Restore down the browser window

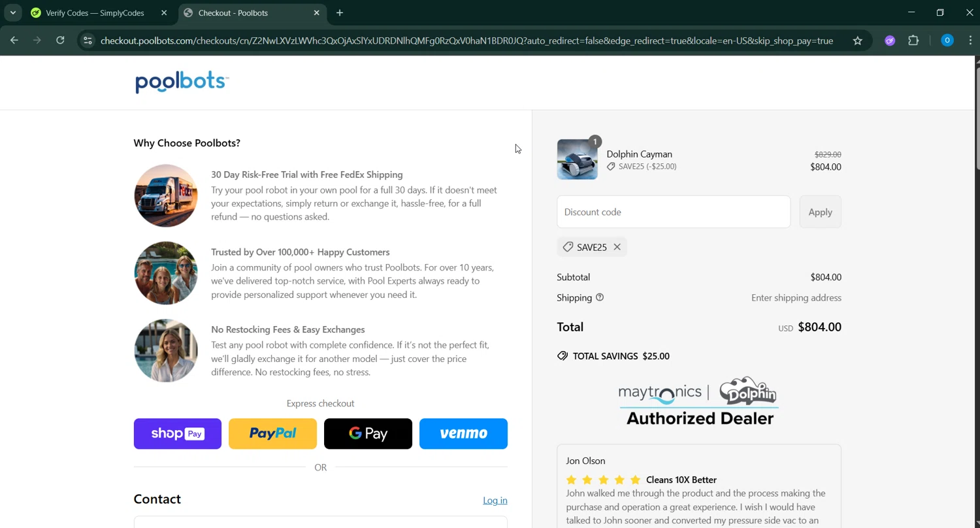click(x=940, y=12)
